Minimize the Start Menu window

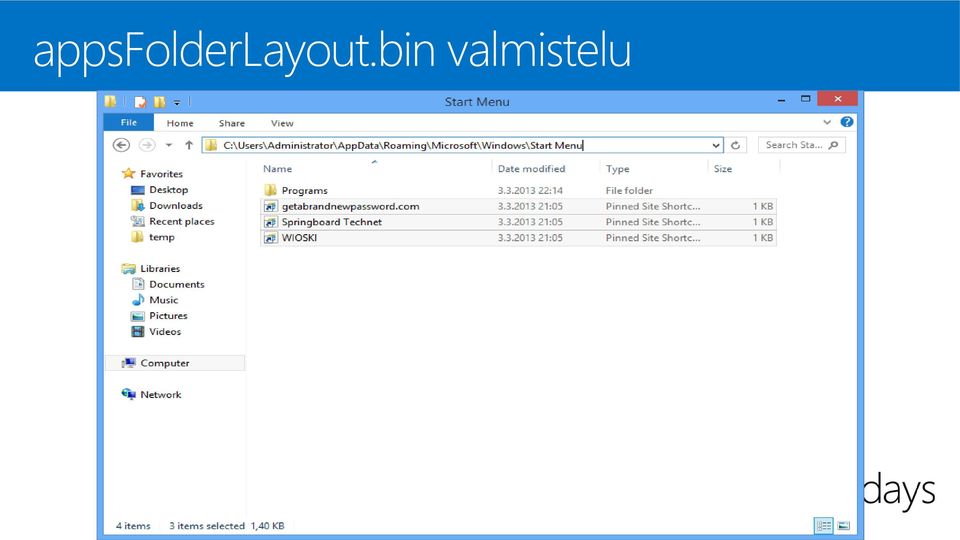pos(781,100)
